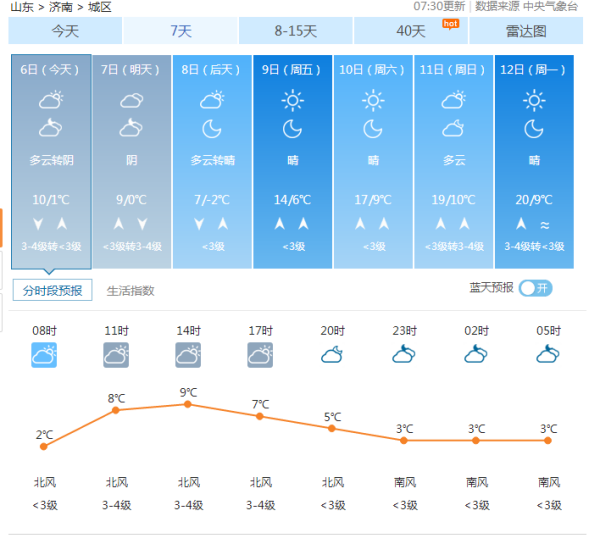
Task: Click the 12日 sunny day icon
Action: (x=534, y=101)
